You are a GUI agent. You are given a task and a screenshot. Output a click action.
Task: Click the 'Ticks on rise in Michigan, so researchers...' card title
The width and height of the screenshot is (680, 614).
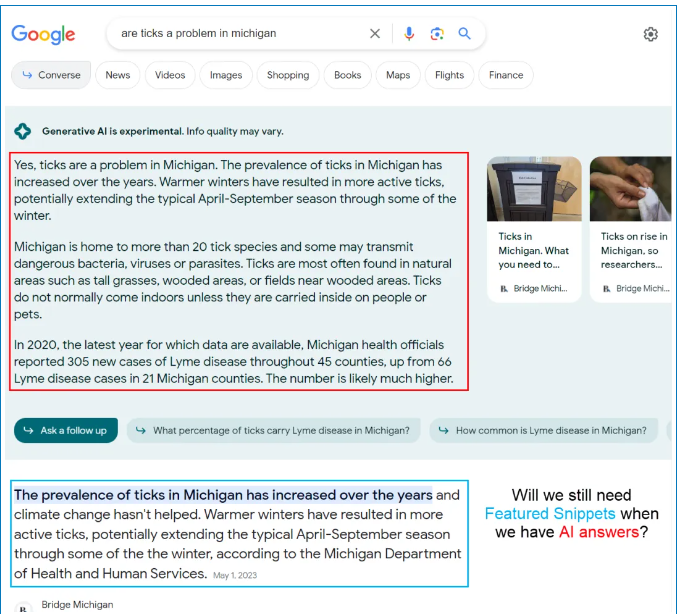(634, 251)
